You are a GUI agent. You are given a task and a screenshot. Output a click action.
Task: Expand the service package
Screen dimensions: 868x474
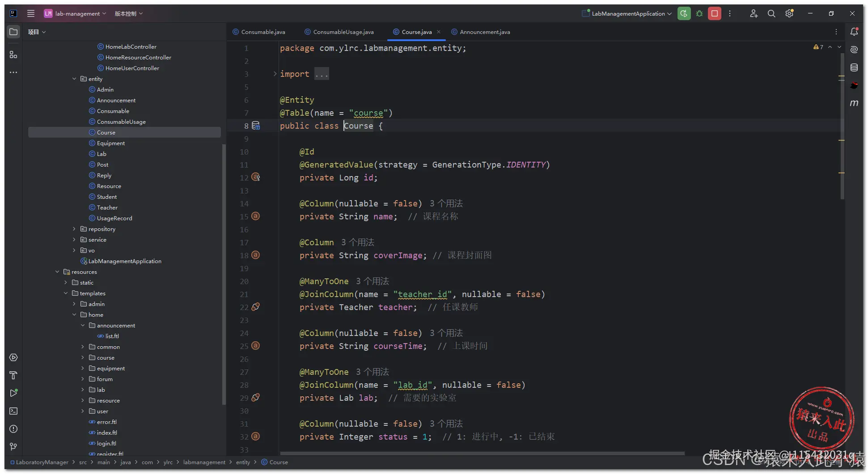pos(74,239)
